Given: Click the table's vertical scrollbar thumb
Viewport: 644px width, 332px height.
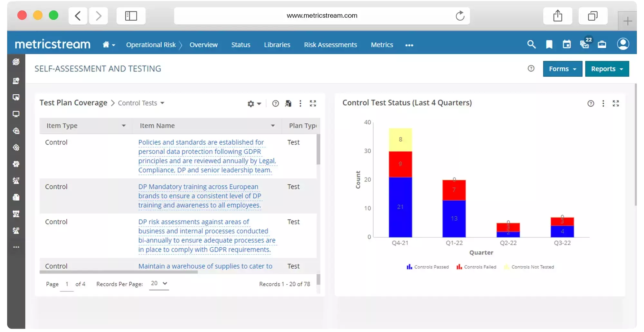Looking at the screenshot, I should [318, 149].
